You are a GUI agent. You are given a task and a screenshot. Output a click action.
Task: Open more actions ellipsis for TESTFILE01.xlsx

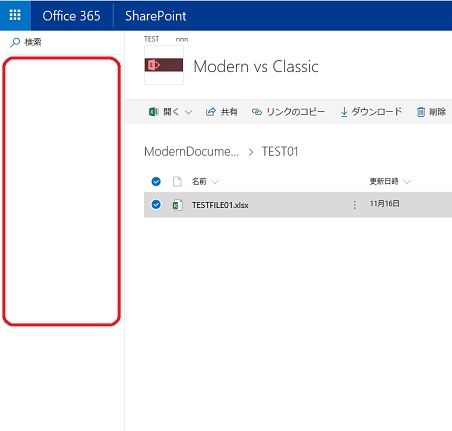pos(354,205)
